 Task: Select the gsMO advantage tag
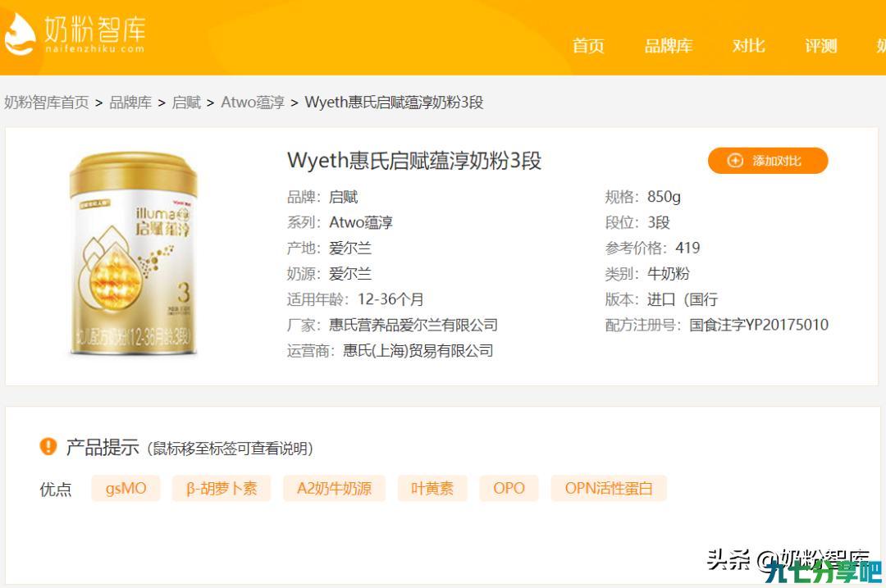pos(126,488)
